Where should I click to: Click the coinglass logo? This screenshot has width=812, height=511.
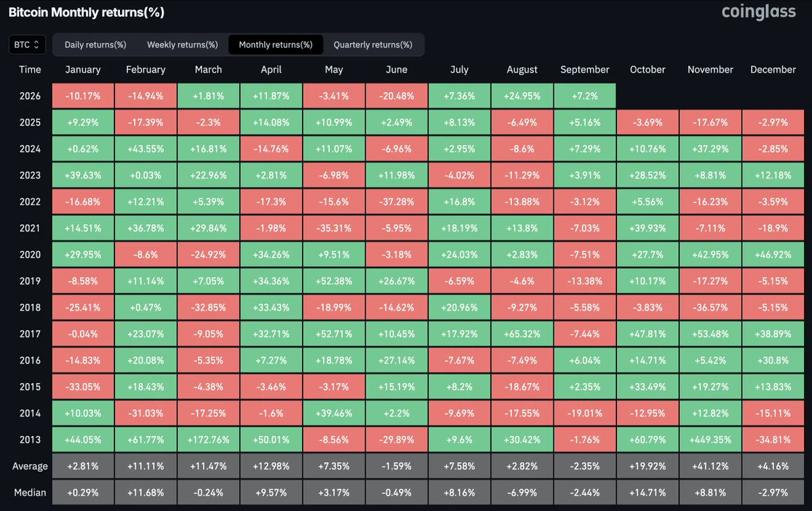click(x=758, y=12)
